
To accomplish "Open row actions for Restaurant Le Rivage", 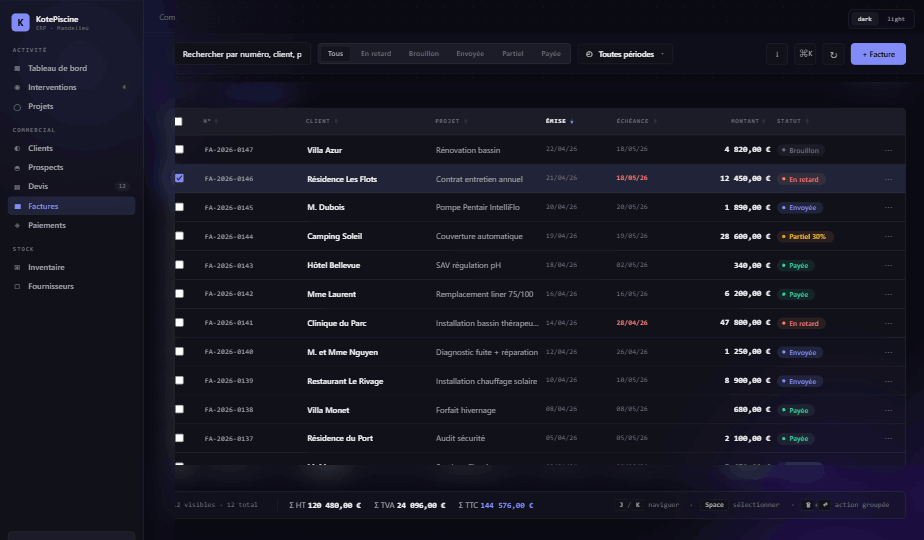I will pyautogui.click(x=888, y=381).
